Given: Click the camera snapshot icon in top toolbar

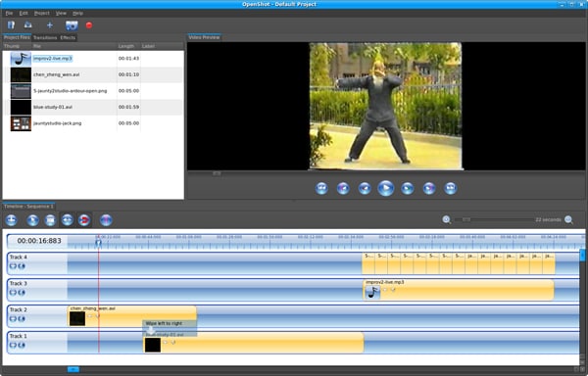Looking at the screenshot, I should 72,25.
